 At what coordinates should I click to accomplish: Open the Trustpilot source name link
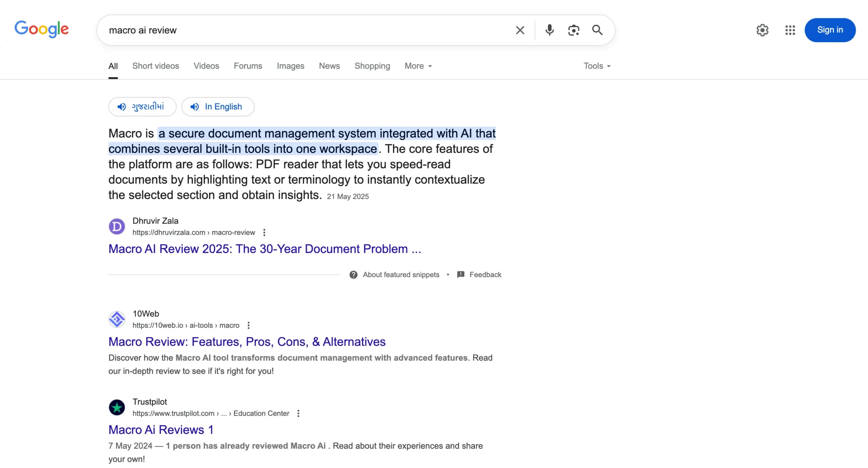(150, 402)
